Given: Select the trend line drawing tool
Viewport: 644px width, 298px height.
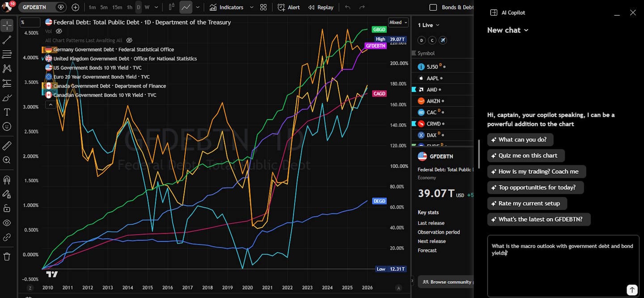Looking at the screenshot, I should tap(7, 40).
